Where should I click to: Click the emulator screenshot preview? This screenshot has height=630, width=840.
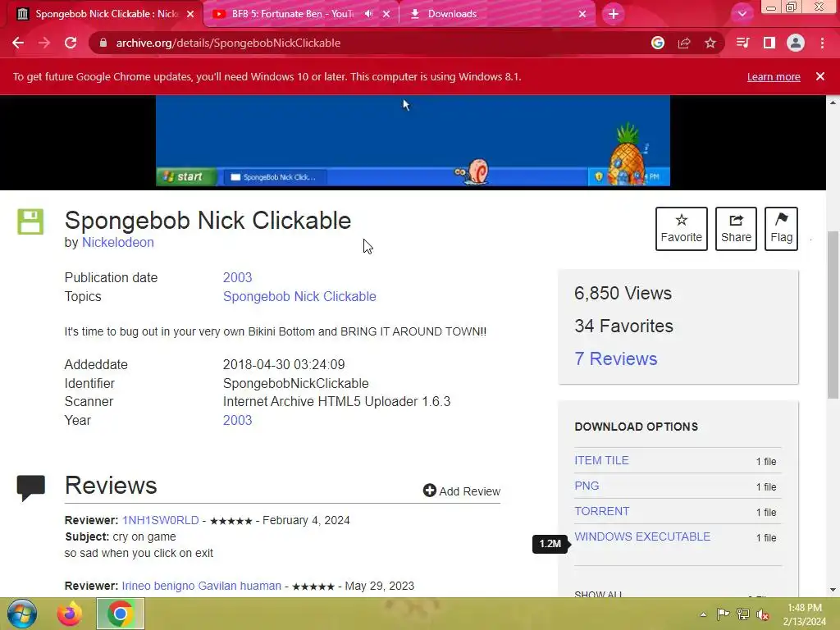coord(413,141)
